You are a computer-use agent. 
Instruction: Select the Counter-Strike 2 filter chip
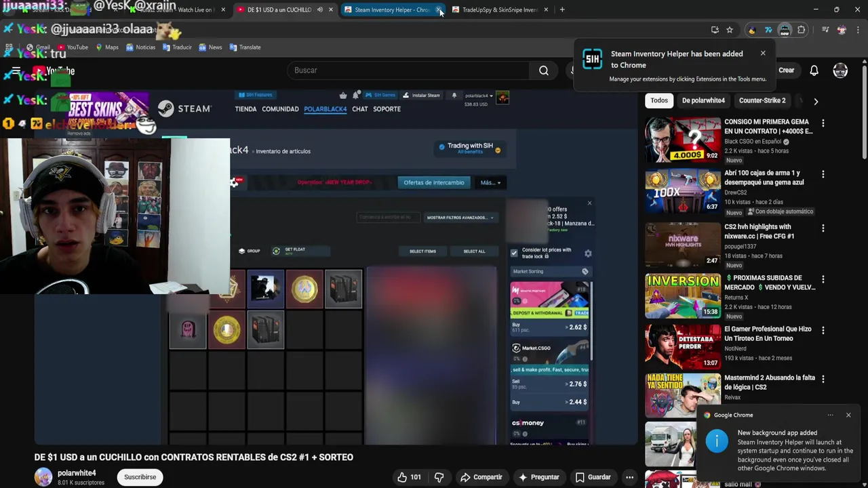(762, 100)
